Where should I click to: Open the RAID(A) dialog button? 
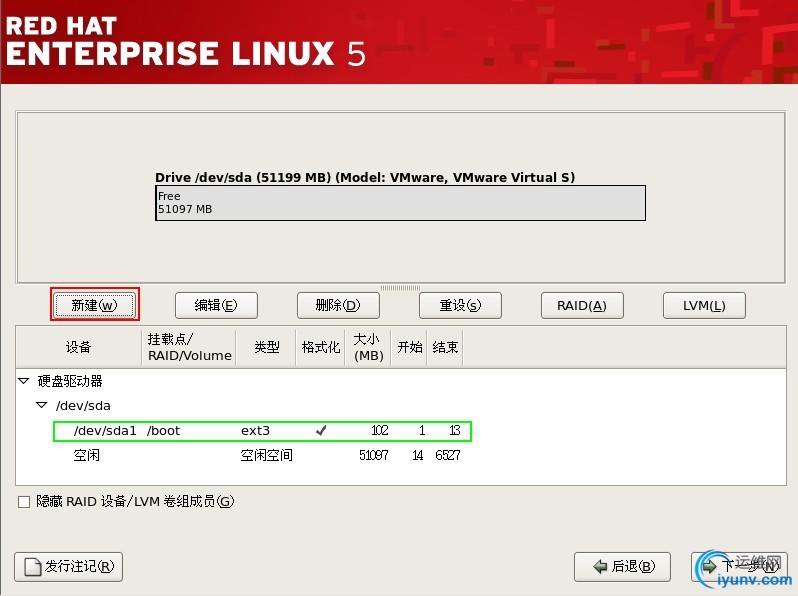582,305
